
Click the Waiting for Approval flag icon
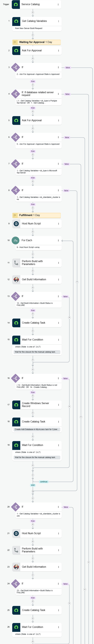coord(15,42)
